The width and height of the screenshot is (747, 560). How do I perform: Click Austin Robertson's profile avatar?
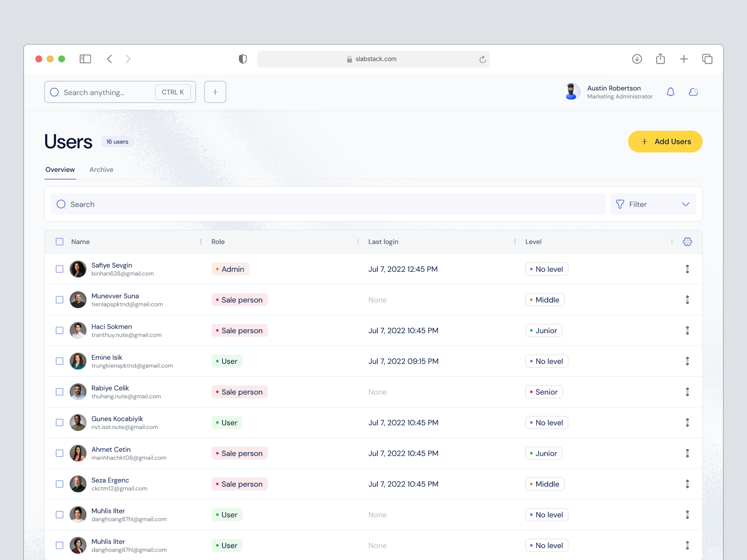[x=571, y=92]
